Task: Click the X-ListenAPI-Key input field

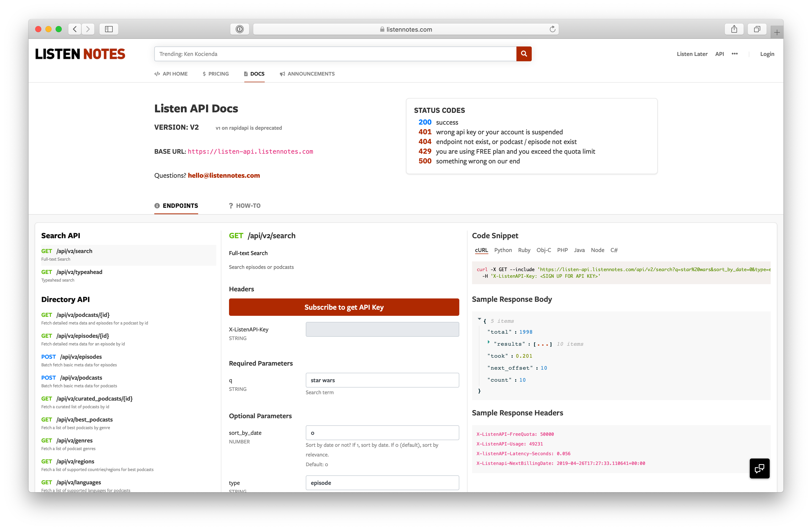Action: (382, 329)
